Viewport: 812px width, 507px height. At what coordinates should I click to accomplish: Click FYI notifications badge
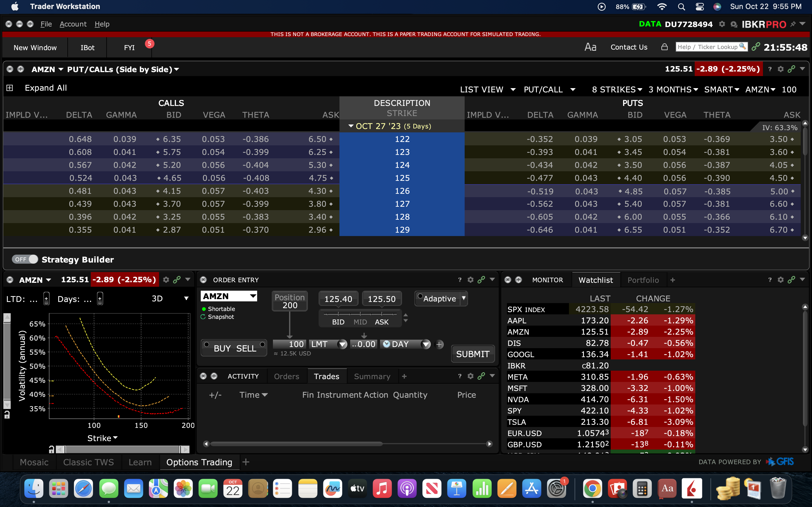pyautogui.click(x=149, y=44)
